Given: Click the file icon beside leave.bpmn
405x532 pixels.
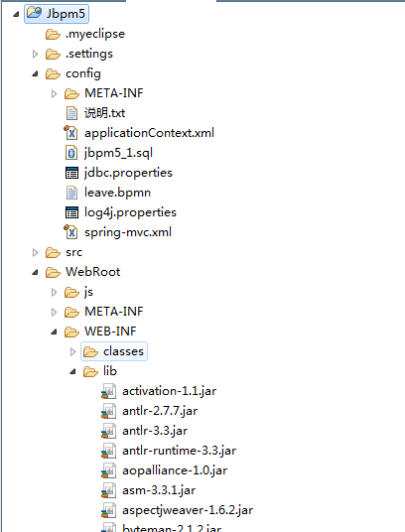Looking at the screenshot, I should click(x=71, y=193).
